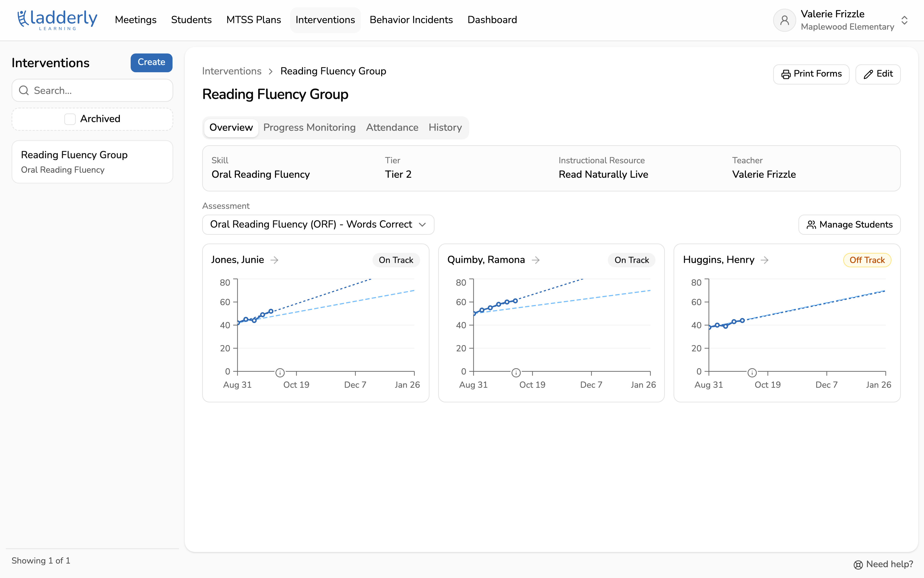Go to the Dashboard
The width and height of the screenshot is (924, 578).
(492, 20)
